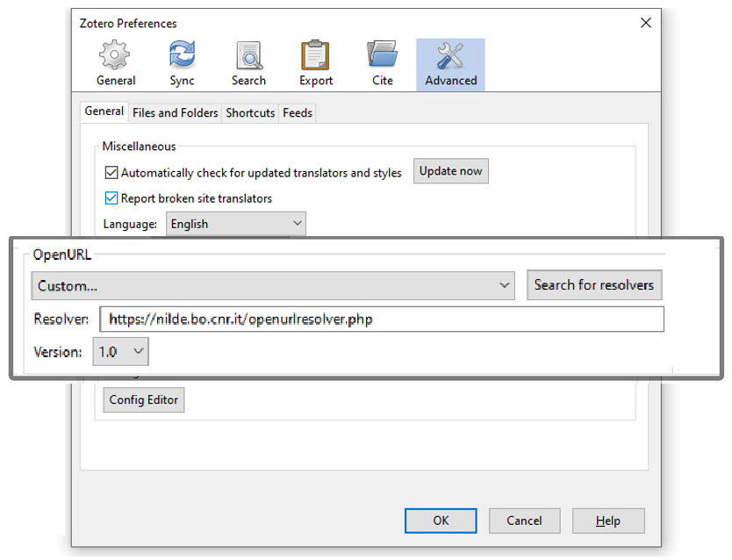Switch to the Feeds tab
The width and height of the screenshot is (732, 560).
(x=298, y=113)
